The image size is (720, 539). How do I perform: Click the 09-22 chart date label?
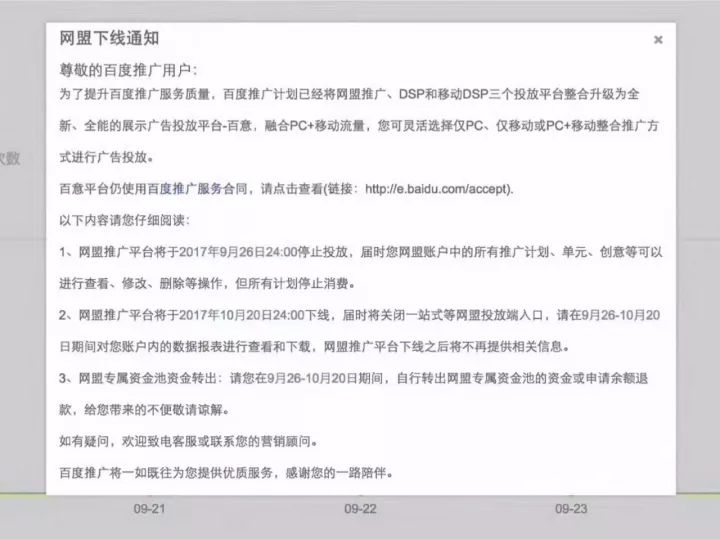pyautogui.click(x=360, y=509)
